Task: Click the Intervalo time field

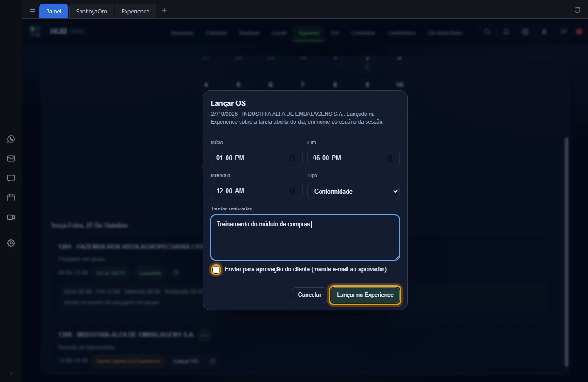Action: (x=256, y=191)
